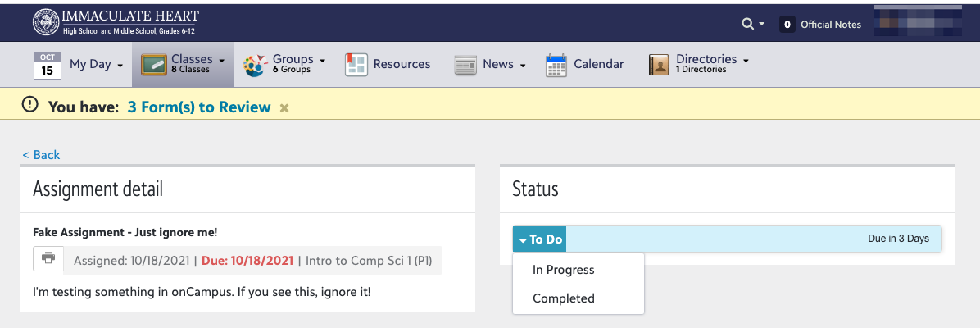Print the assignment with printer icon
The image size is (980, 328).
coord(48,257)
